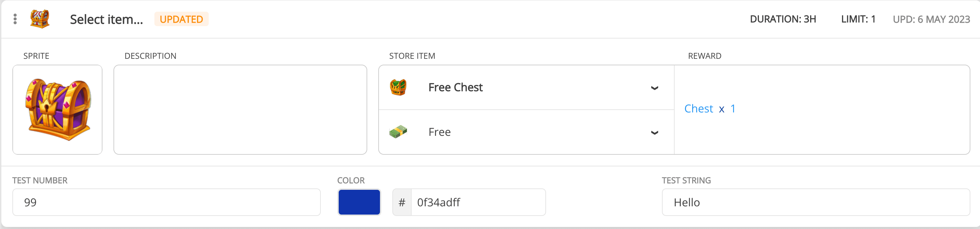This screenshot has height=229, width=980.
Task: Click the money stack icon next to Free
Action: [x=398, y=132]
